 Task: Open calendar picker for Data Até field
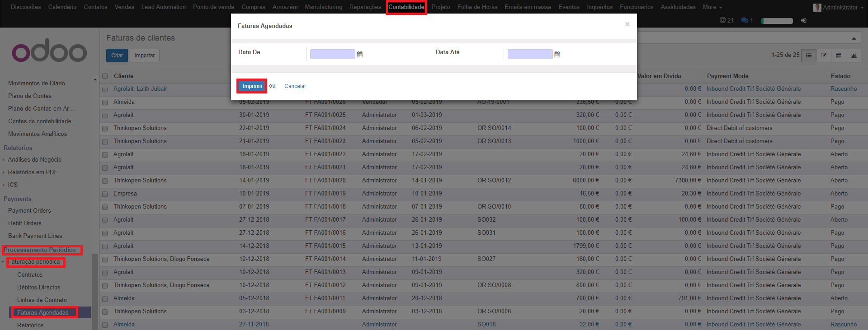pos(557,55)
